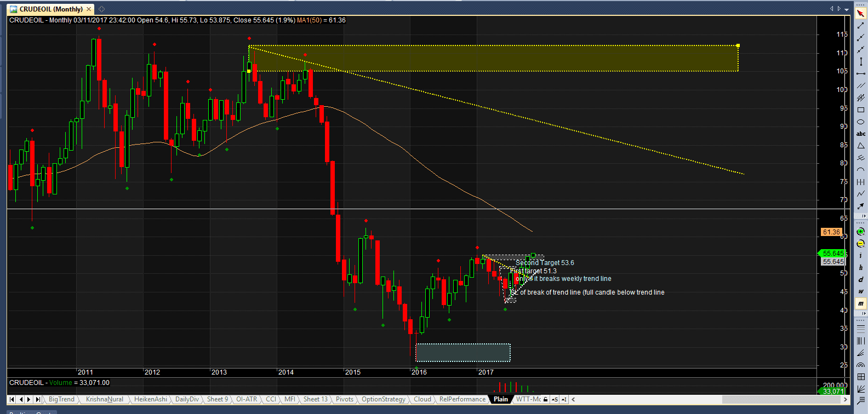Open the Cloud sheet tab
This screenshot has width=868, height=414.
[x=422, y=399]
